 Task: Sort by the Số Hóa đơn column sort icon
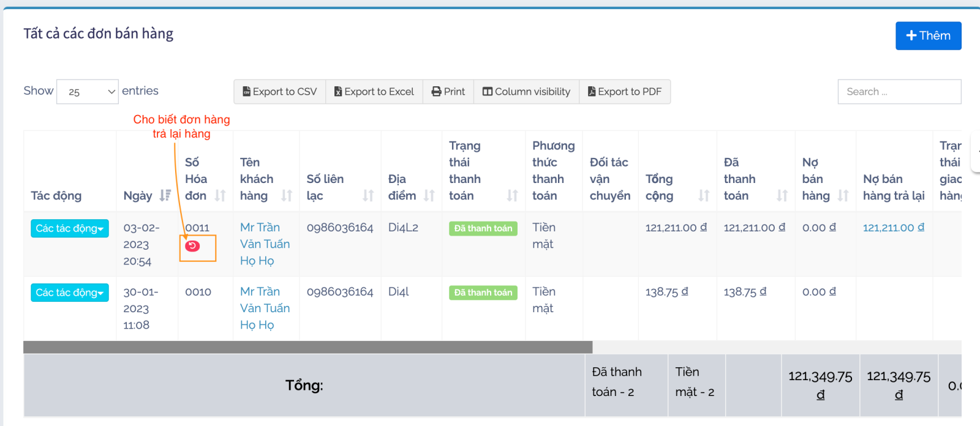[220, 195]
